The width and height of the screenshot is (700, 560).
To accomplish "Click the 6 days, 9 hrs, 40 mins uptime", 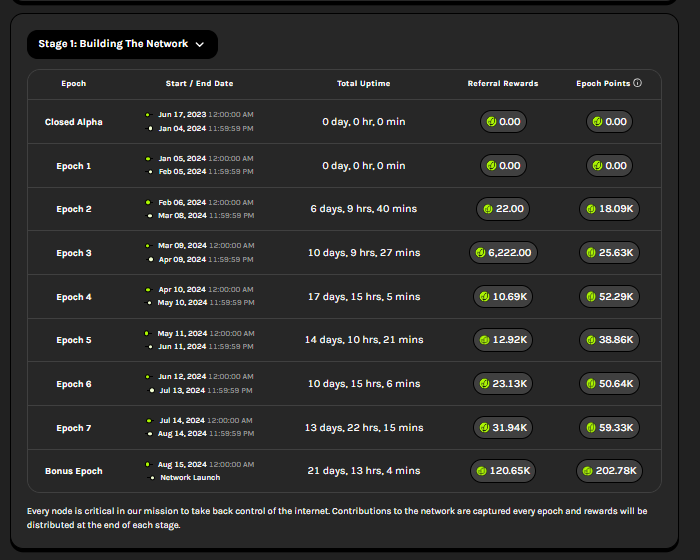I will click(x=363, y=209).
